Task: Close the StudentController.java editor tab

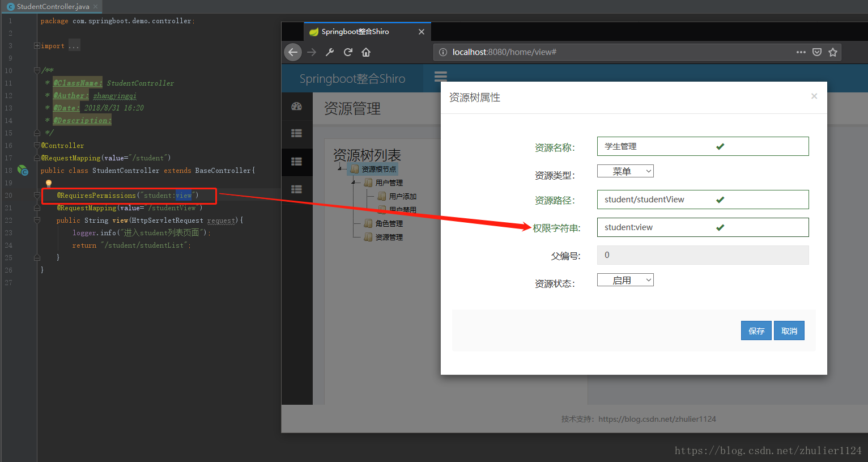Action: pyautogui.click(x=95, y=7)
